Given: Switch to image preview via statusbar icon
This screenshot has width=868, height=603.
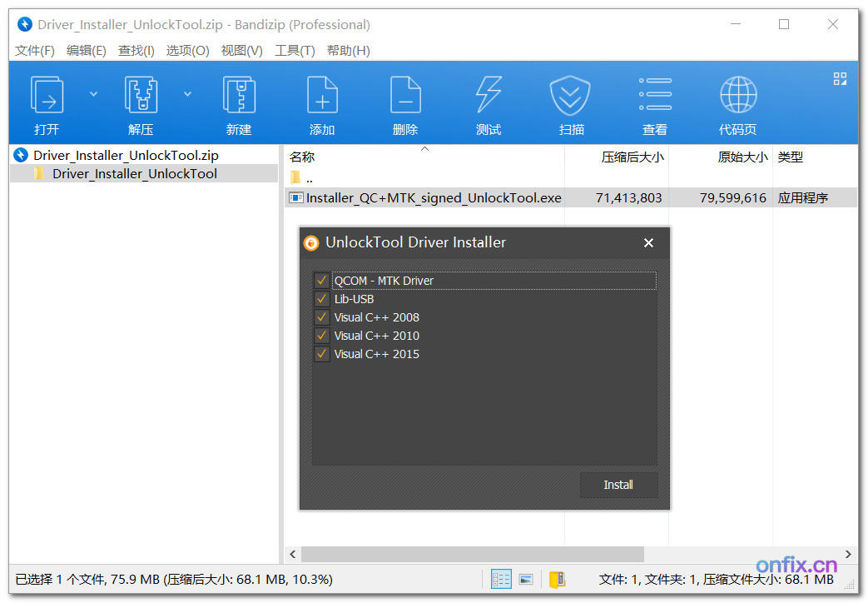Looking at the screenshot, I should click(525, 578).
